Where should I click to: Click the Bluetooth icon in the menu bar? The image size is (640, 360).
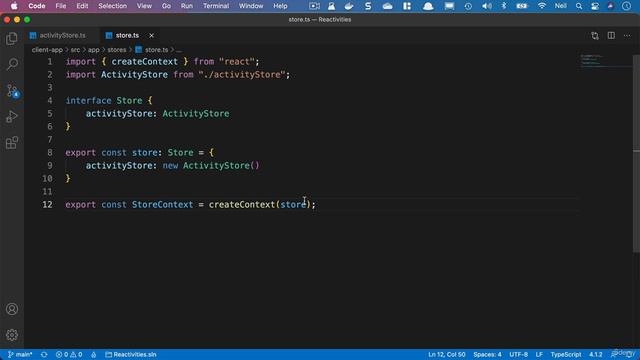504,6
